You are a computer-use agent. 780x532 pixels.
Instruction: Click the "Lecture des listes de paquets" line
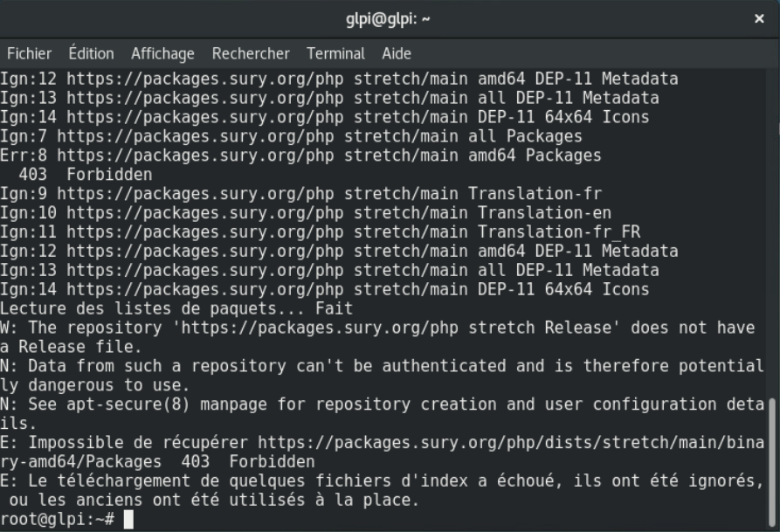(x=175, y=308)
